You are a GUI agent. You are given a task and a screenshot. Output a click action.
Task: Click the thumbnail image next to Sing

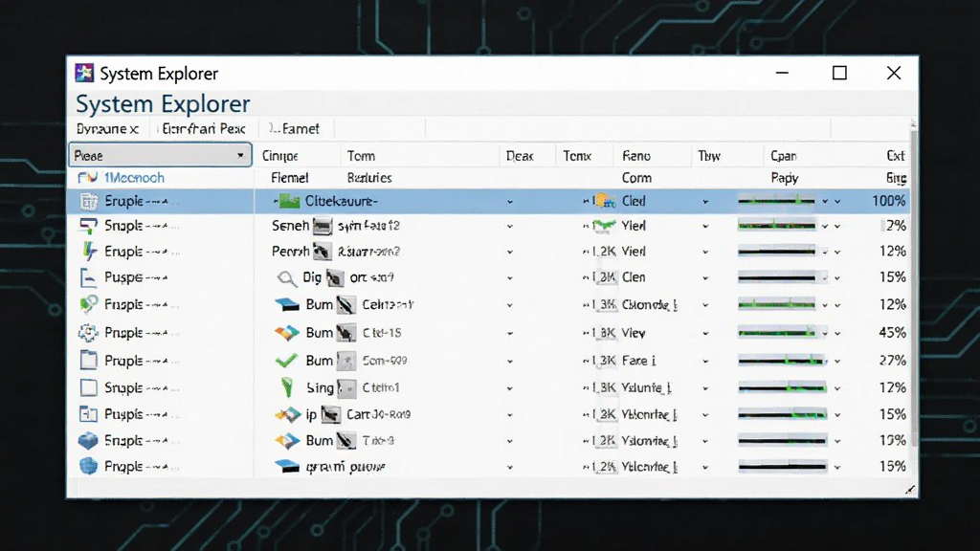(x=346, y=388)
